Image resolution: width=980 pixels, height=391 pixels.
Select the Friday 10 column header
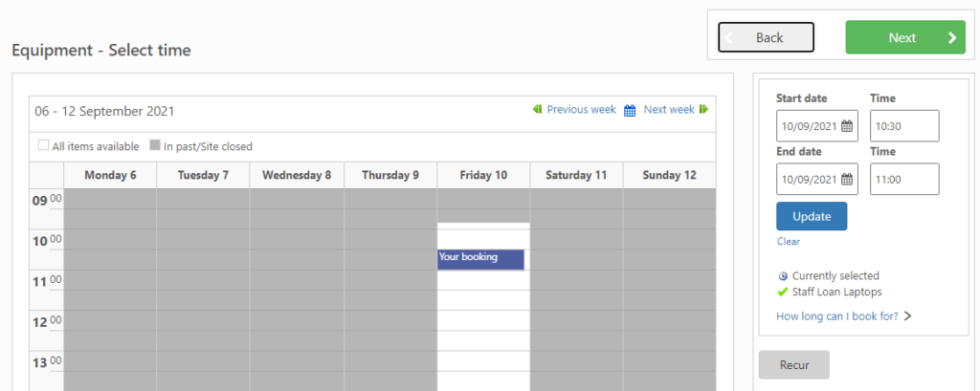coord(483,175)
